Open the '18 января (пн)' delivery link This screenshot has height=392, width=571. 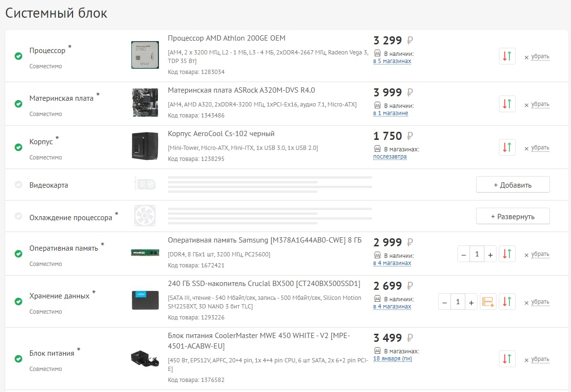(x=392, y=359)
